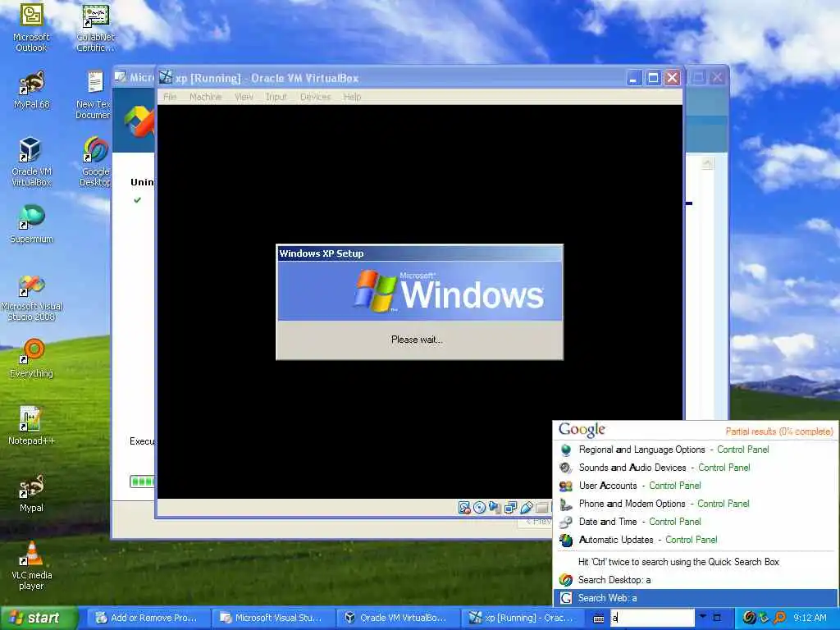
Task: Click the VirtualBox window title bar icon
Action: tap(166, 77)
